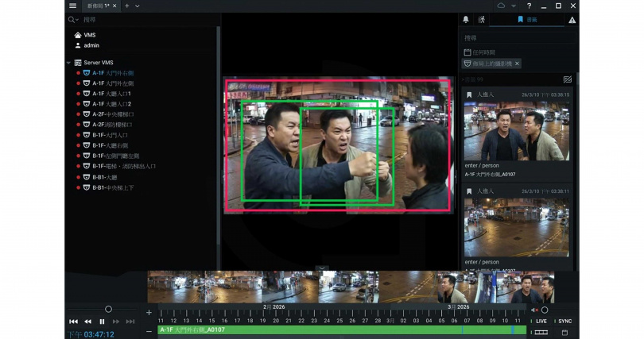
Task: Switch to the bookmarks tab
Action: 525,20
